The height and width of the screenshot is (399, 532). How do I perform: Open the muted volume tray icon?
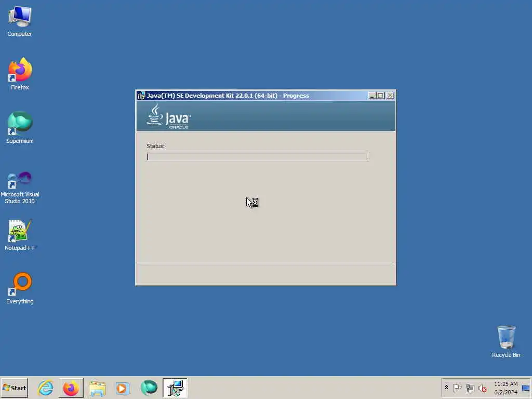point(483,388)
